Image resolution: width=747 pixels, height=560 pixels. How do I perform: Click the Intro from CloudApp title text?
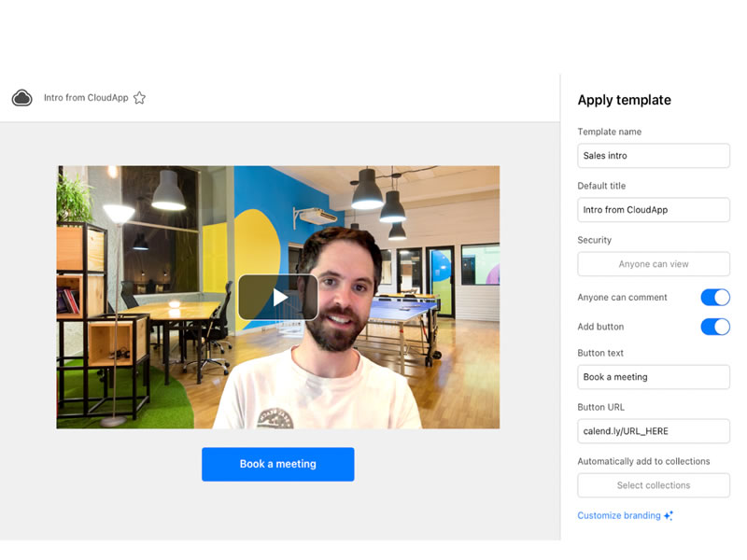coord(86,98)
